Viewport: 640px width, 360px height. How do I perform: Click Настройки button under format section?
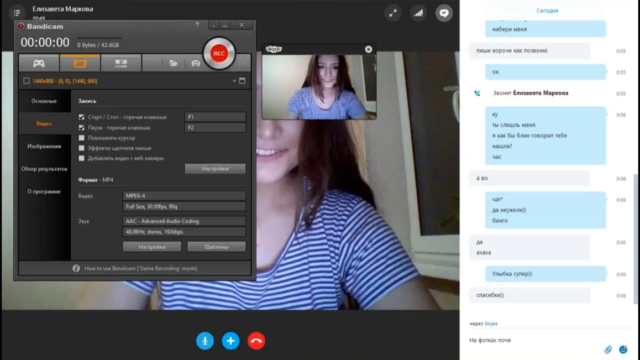pyautogui.click(x=152, y=247)
